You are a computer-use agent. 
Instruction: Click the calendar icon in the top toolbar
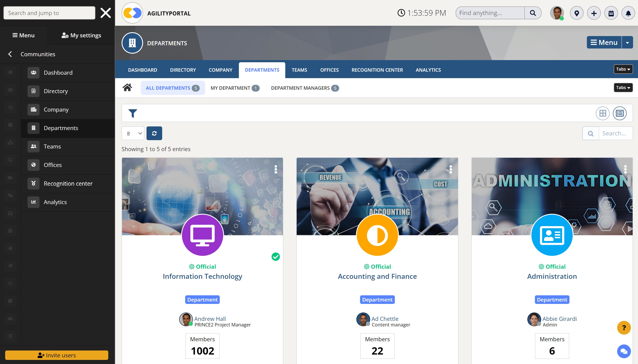611,13
